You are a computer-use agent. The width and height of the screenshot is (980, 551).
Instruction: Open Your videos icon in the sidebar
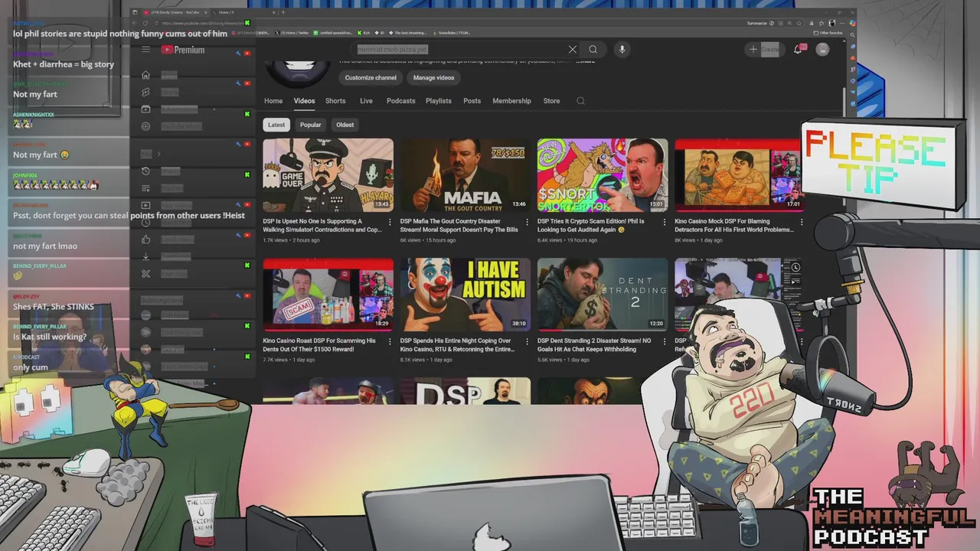(145, 205)
